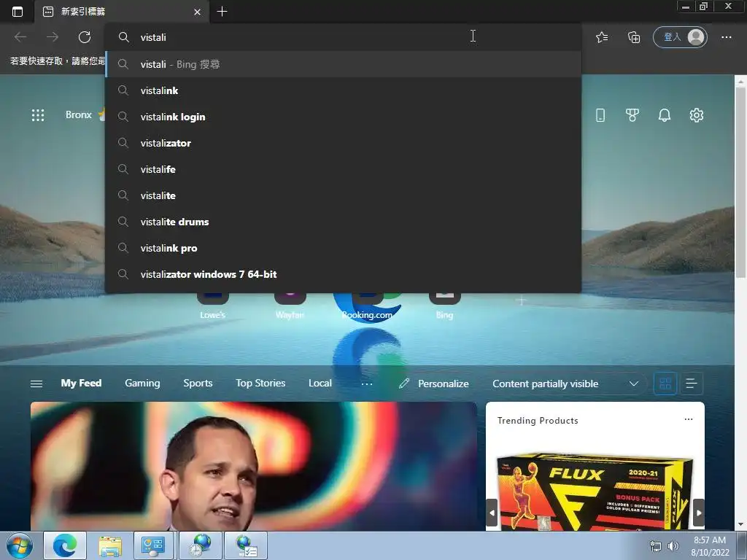Choose the 'vistalite drums' suggestion
The image size is (747, 560).
click(343, 222)
